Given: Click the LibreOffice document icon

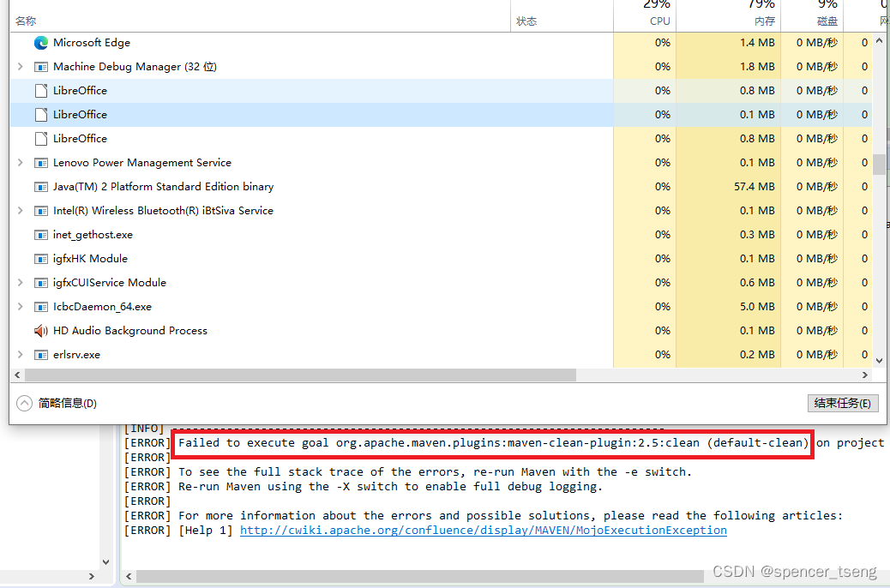Looking at the screenshot, I should coord(39,90).
